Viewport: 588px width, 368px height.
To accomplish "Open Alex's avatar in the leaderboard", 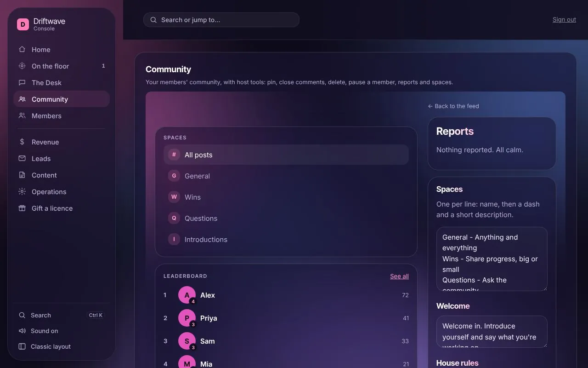I will click(x=187, y=295).
